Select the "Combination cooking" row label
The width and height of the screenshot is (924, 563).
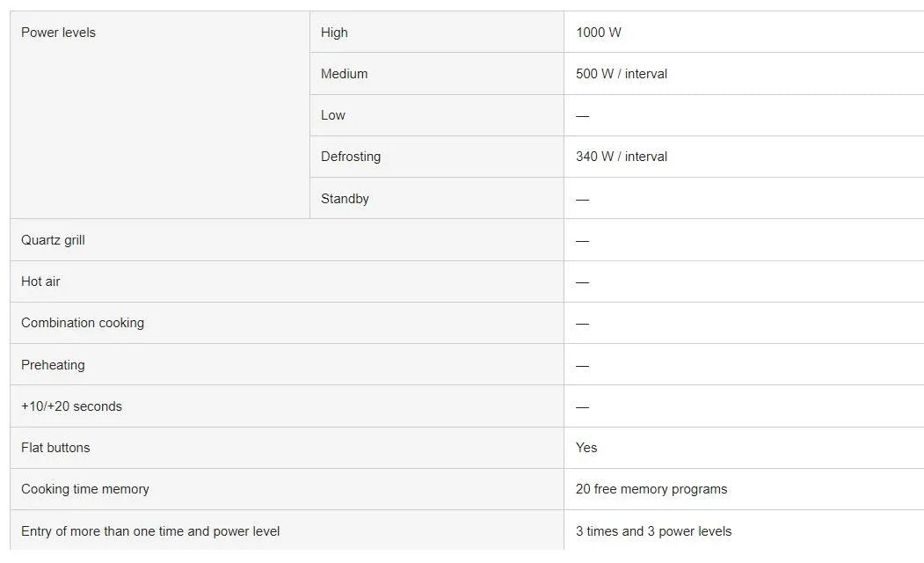[x=83, y=323]
